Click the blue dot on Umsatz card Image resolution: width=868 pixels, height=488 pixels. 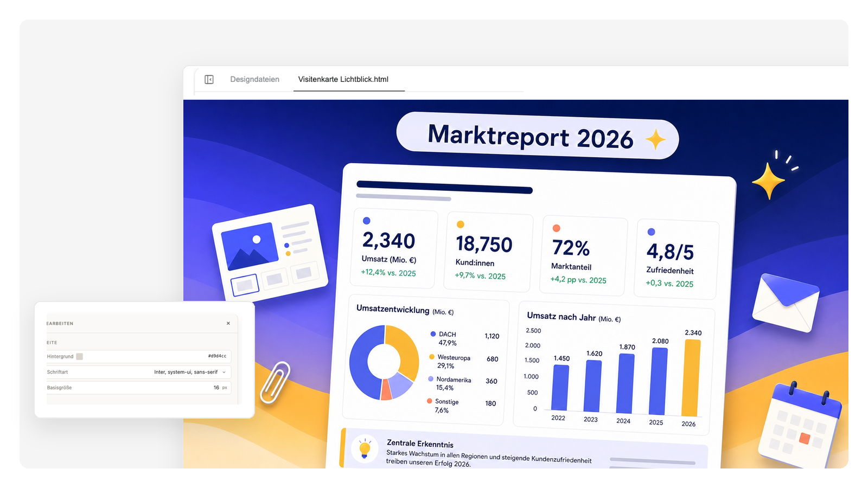tap(367, 221)
